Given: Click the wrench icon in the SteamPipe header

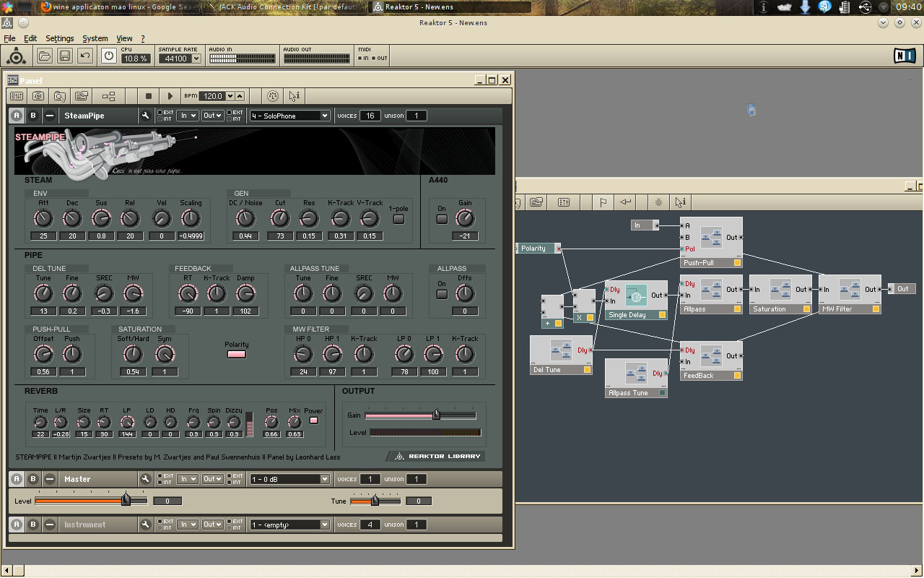Looking at the screenshot, I should click(x=145, y=116).
